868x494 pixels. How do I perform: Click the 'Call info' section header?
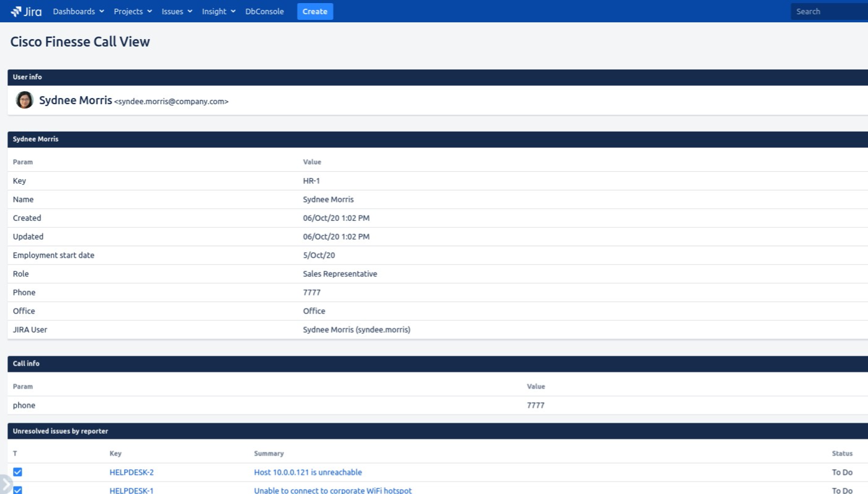click(x=437, y=364)
